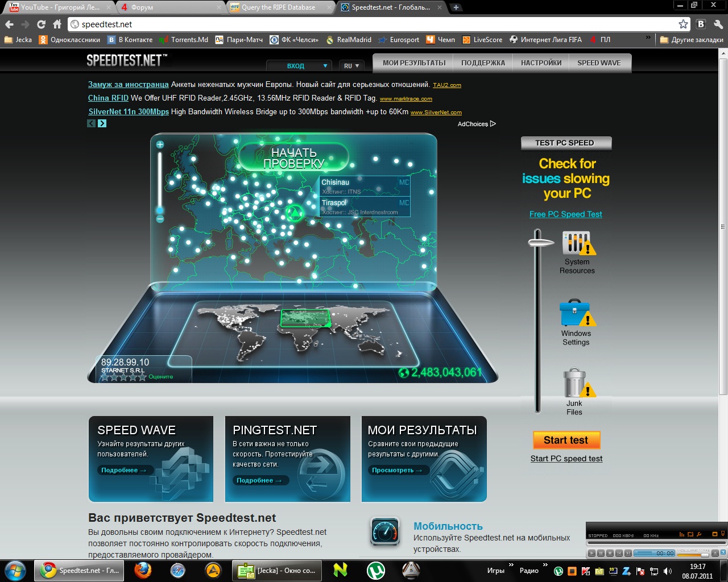Launch Firefox from the taskbar
The height and width of the screenshot is (582, 728).
tap(143, 570)
